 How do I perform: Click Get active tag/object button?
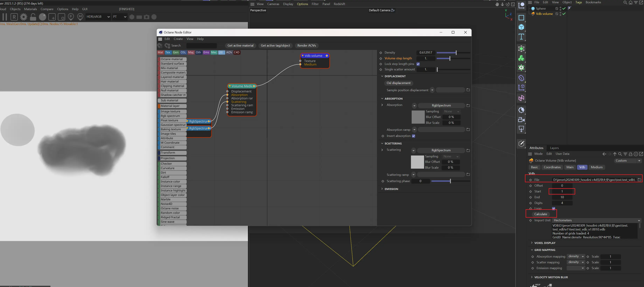tap(275, 46)
